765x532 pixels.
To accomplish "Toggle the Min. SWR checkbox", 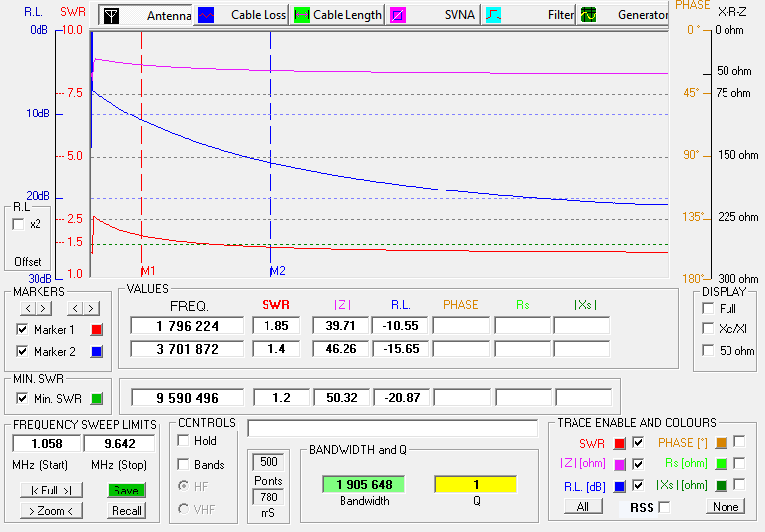I will [22, 398].
